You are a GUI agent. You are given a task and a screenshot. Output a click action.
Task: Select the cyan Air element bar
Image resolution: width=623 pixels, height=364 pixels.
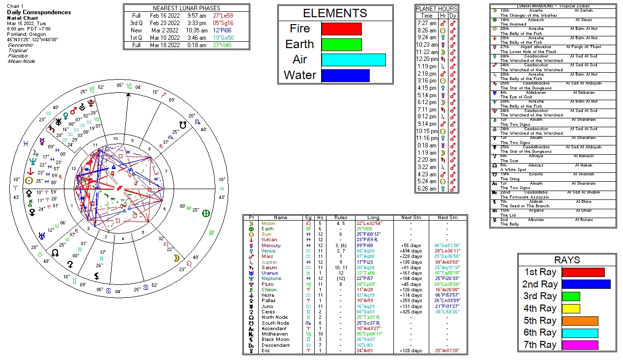point(354,60)
